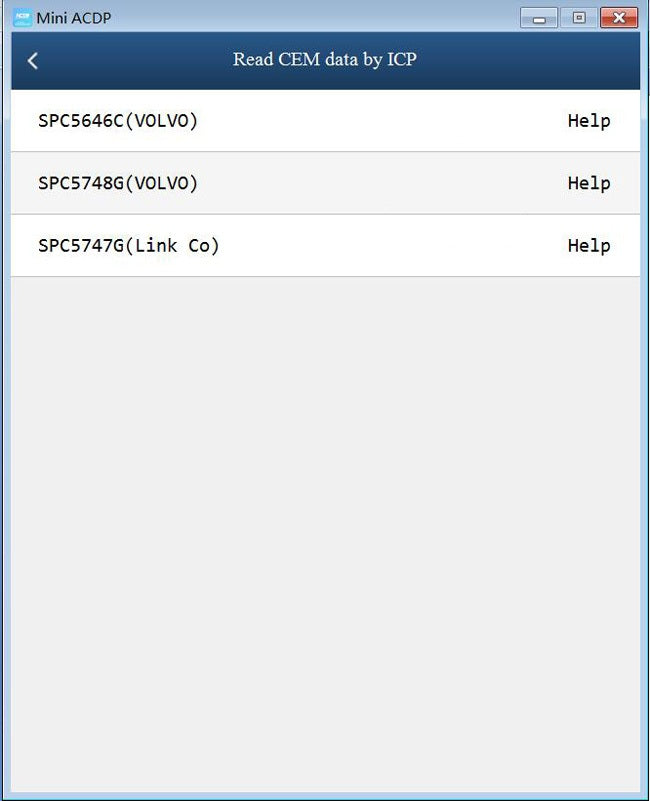Click the empty gray area below the list
The height and width of the screenshot is (801, 650).
325,530
